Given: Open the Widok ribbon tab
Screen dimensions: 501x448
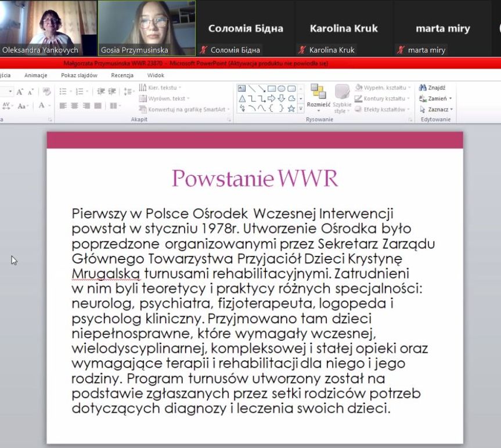Looking at the screenshot, I should [156, 75].
